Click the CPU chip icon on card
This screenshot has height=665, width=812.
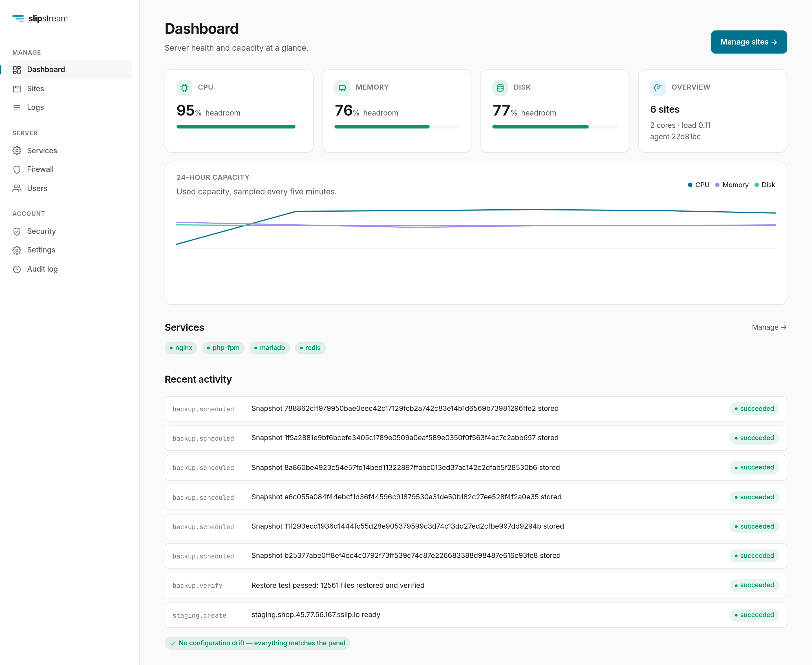184,88
